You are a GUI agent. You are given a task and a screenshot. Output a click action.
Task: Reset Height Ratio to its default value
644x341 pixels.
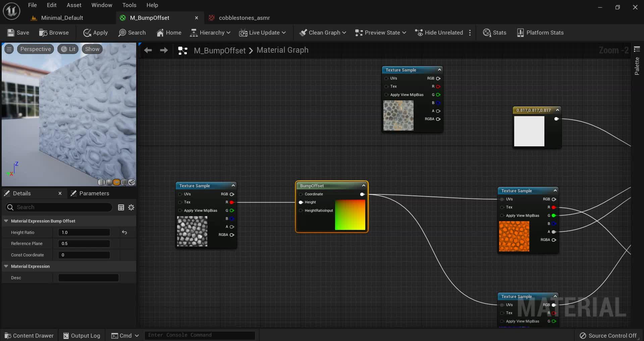(x=124, y=232)
